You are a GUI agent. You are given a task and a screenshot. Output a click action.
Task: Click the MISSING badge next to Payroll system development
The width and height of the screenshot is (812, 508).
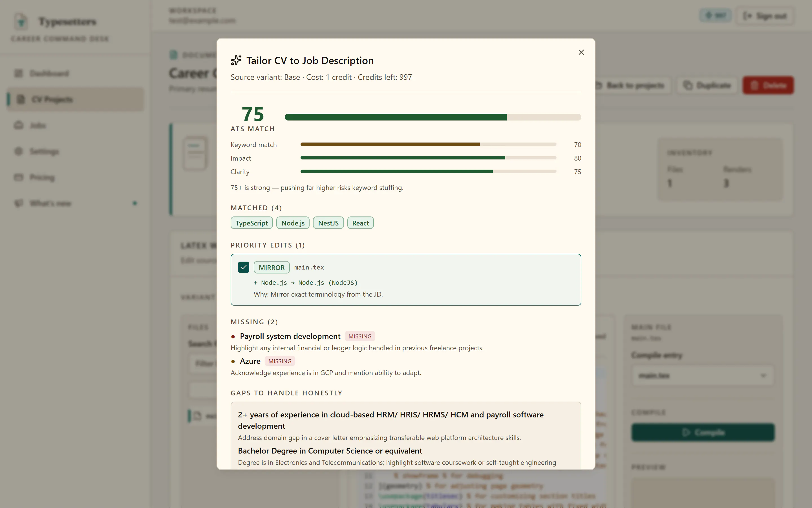pyautogui.click(x=360, y=336)
